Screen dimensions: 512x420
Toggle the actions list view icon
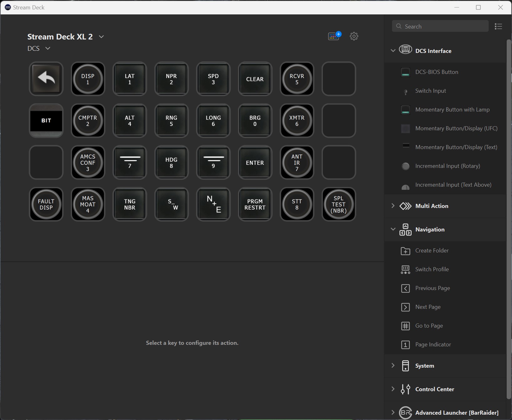(x=498, y=26)
